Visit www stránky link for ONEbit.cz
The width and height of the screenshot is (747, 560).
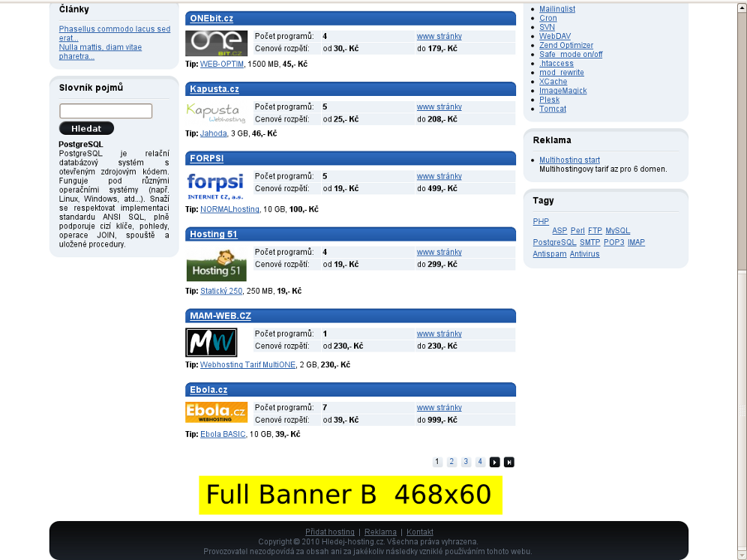tap(439, 36)
